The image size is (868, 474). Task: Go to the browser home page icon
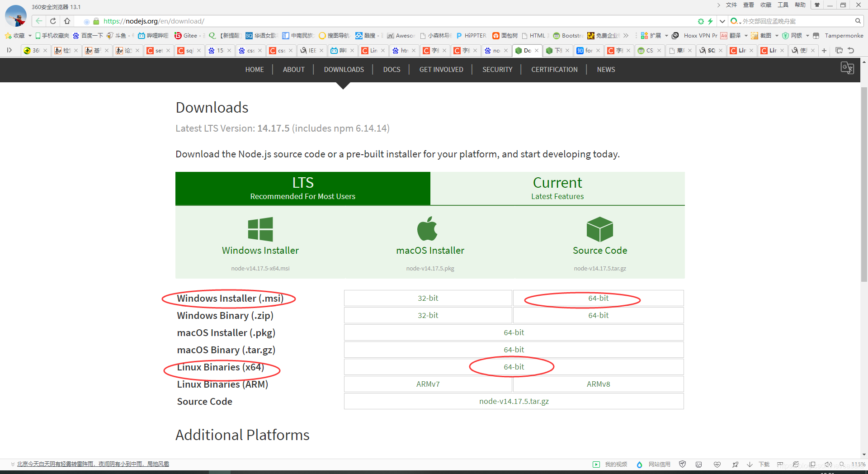click(x=67, y=21)
